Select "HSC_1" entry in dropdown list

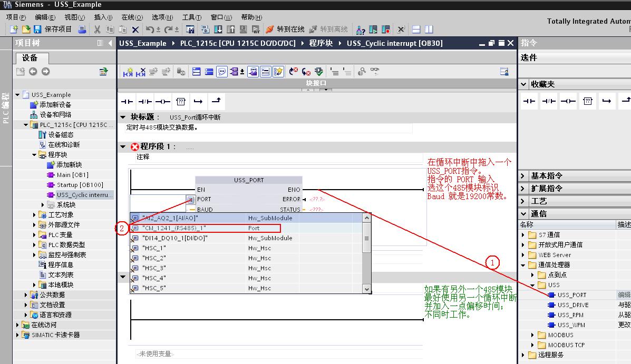[246, 248]
